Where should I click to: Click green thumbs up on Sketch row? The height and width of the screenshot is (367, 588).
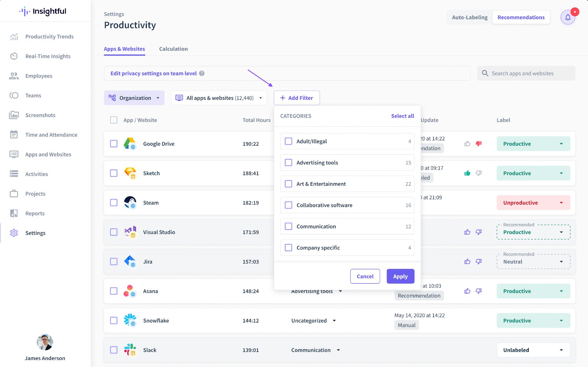467,173
